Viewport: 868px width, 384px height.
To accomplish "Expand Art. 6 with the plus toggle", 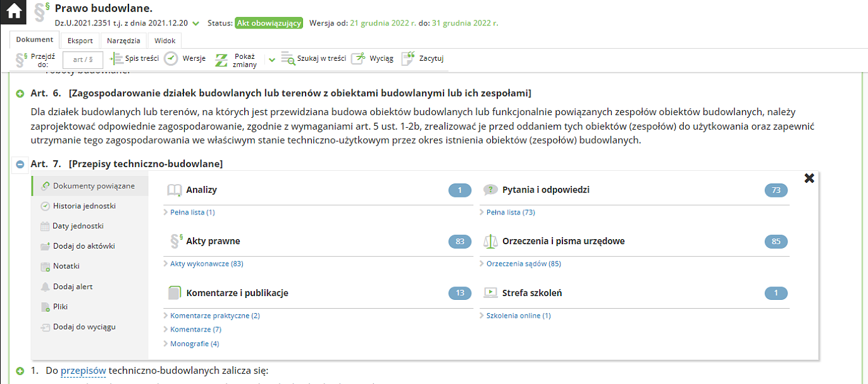I will 20,94.
